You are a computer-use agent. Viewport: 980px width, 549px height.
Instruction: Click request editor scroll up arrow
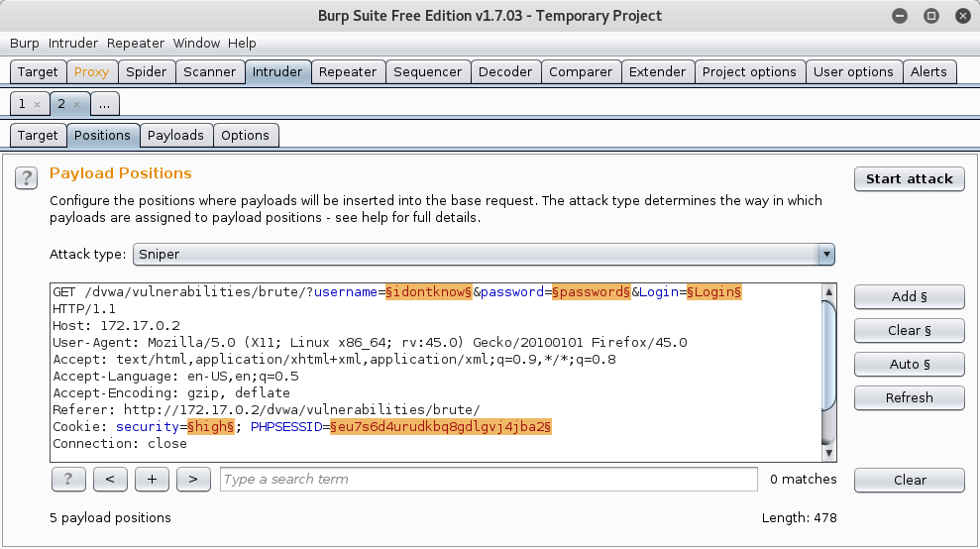tap(828, 292)
